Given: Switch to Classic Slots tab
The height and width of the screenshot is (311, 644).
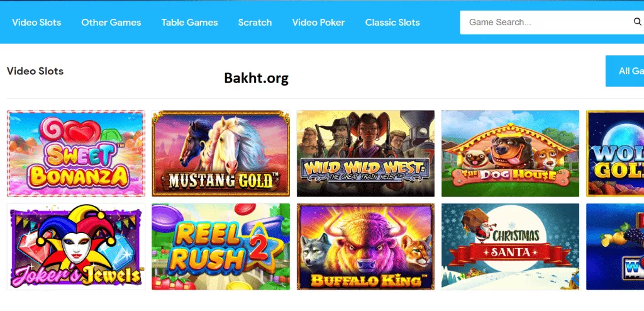Looking at the screenshot, I should point(392,23).
